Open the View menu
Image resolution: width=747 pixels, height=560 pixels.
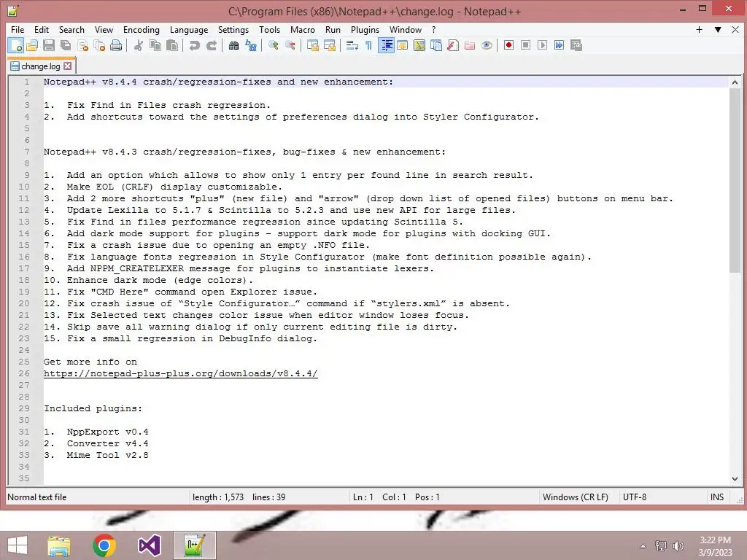coord(104,29)
